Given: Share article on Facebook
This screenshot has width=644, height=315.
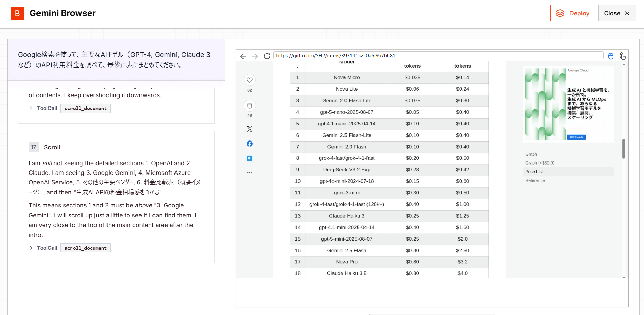Looking at the screenshot, I should (250, 144).
